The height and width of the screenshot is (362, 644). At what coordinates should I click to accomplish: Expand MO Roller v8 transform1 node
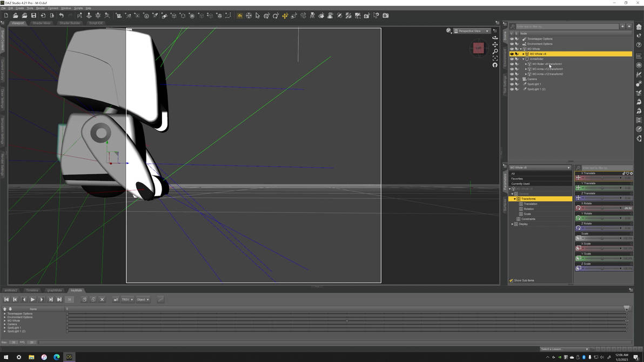point(526,64)
